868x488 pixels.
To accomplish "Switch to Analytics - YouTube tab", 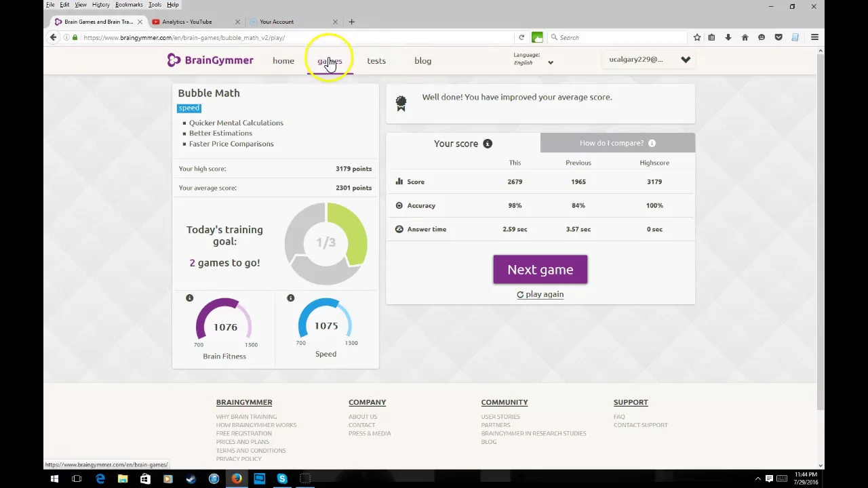I will (195, 22).
